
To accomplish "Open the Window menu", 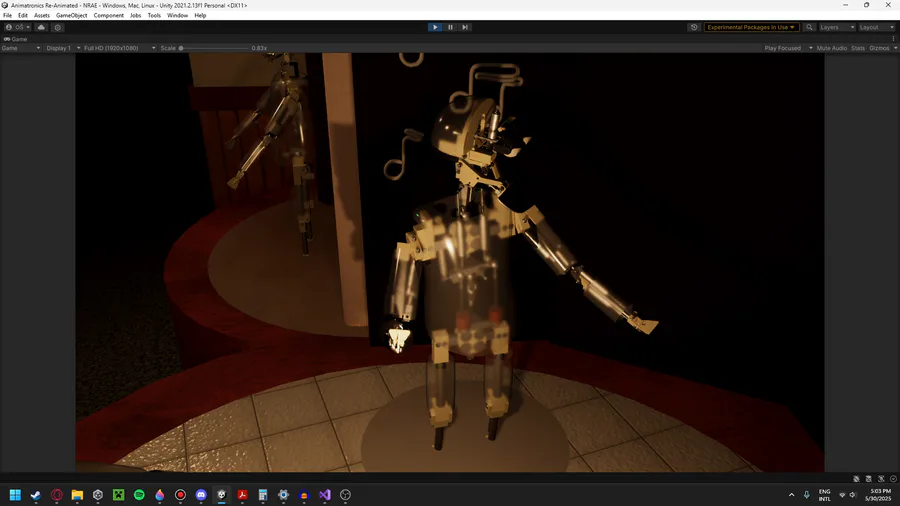I will [177, 15].
